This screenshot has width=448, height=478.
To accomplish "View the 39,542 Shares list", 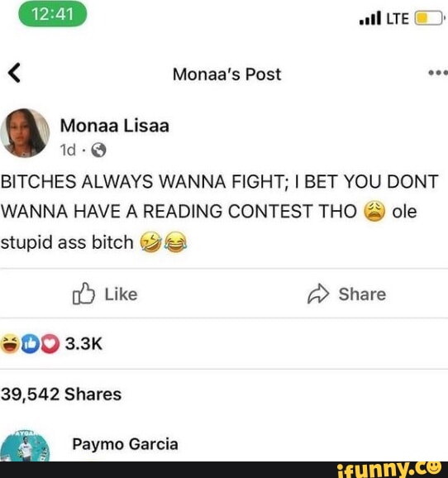I will click(x=61, y=394).
